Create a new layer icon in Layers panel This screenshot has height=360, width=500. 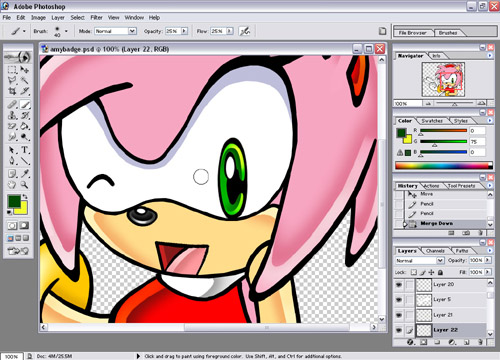click(x=467, y=342)
